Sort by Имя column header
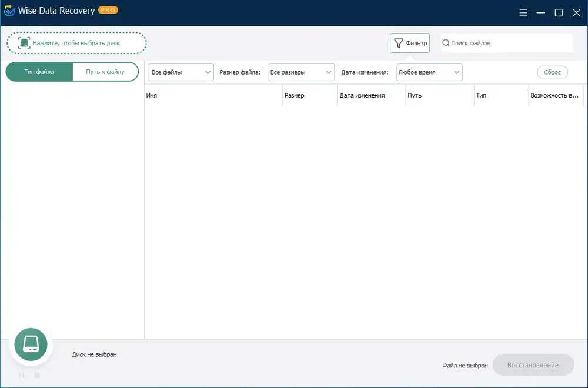Screen dimensions: 588x388 click(x=213, y=95)
